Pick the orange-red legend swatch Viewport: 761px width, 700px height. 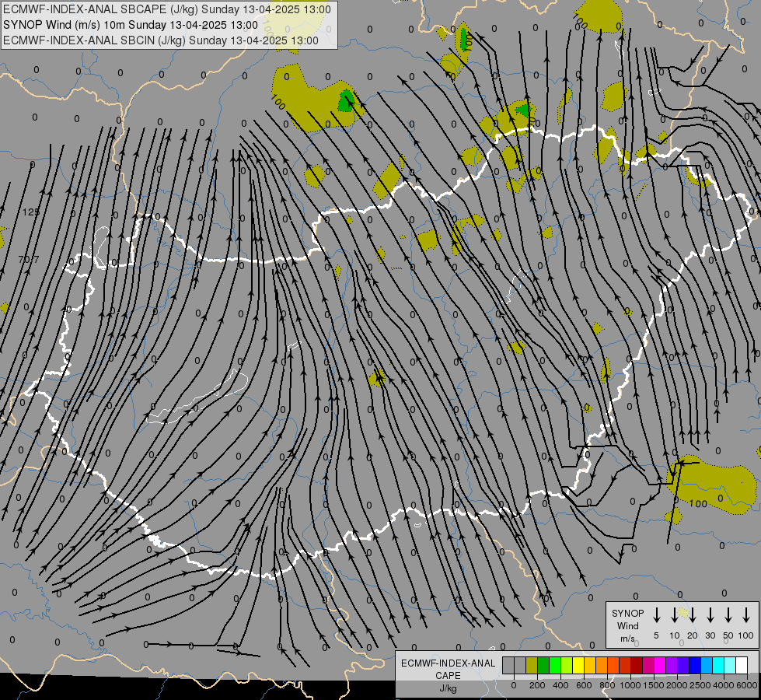[613, 665]
